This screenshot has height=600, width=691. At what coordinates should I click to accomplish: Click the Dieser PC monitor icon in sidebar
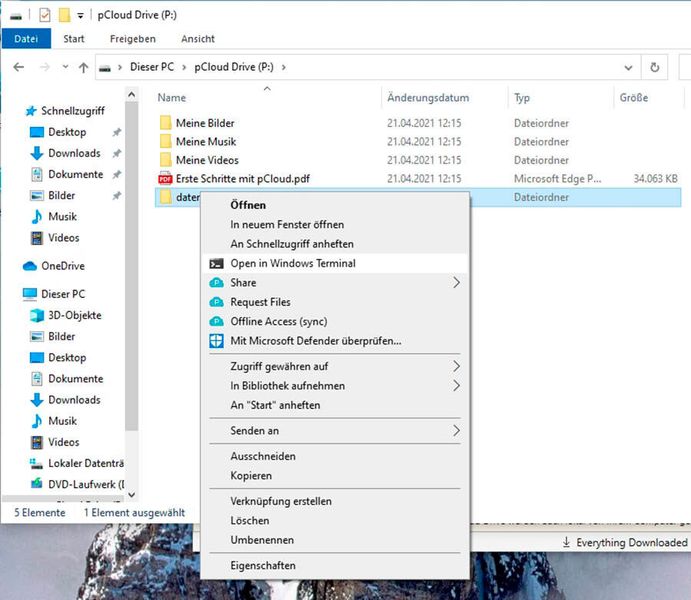(x=30, y=294)
